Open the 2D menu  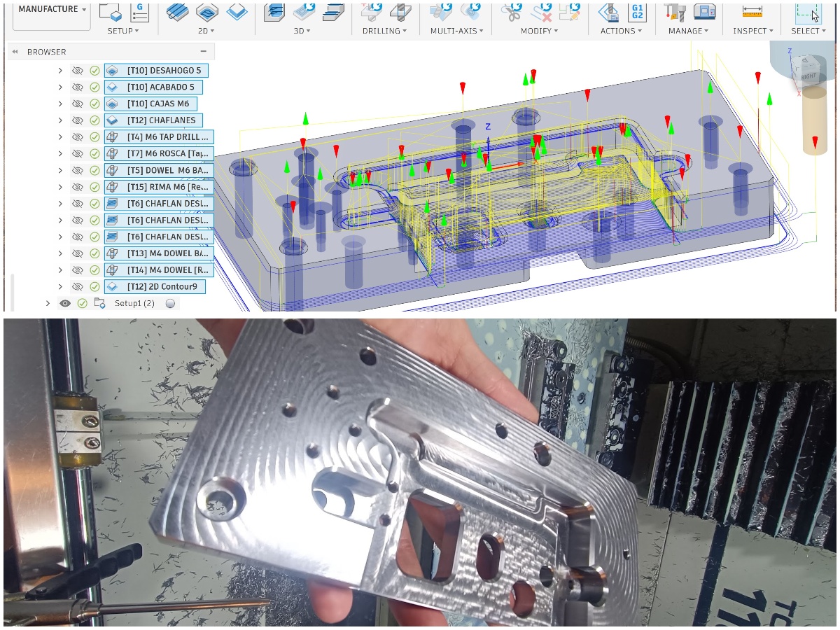point(207,31)
